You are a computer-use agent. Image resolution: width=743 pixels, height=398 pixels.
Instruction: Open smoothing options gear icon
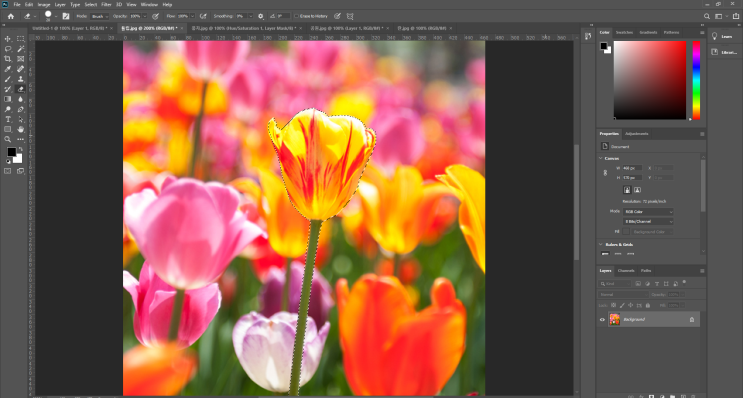261,16
